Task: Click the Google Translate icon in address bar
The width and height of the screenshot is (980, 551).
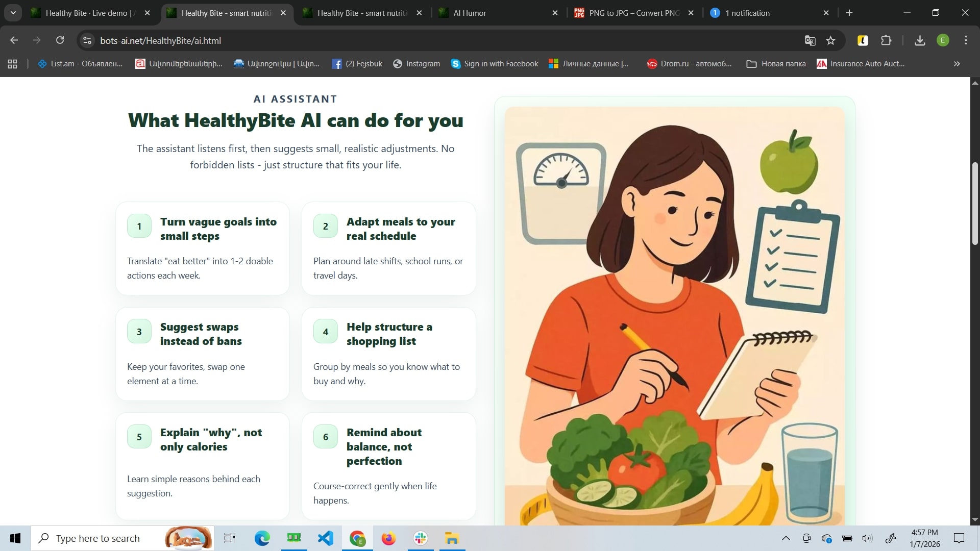Action: tap(810, 41)
